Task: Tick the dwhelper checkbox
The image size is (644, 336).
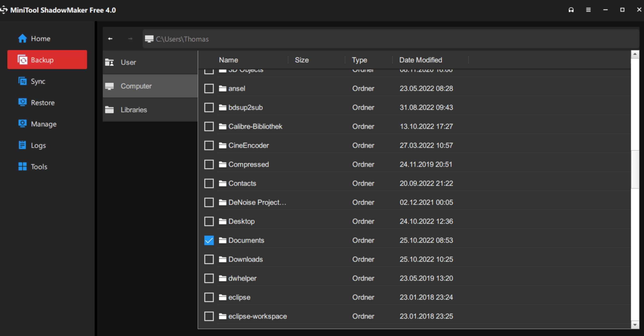Action: pyautogui.click(x=209, y=279)
